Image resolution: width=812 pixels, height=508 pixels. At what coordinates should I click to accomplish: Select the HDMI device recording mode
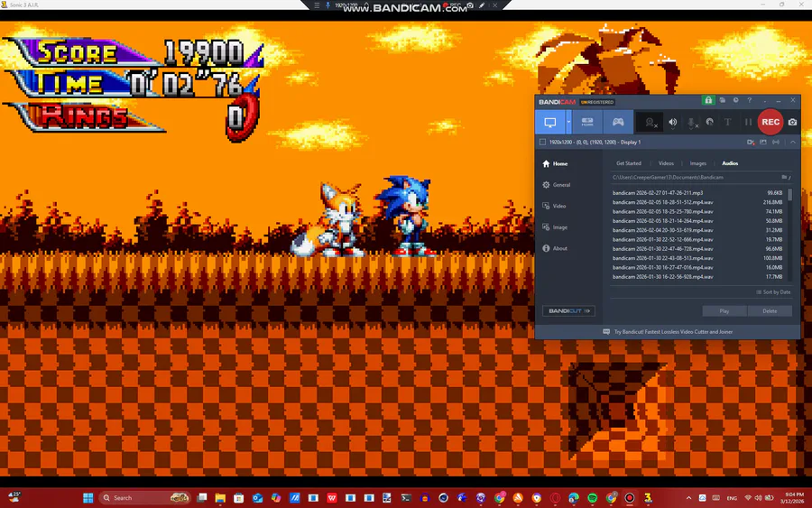[x=587, y=122]
